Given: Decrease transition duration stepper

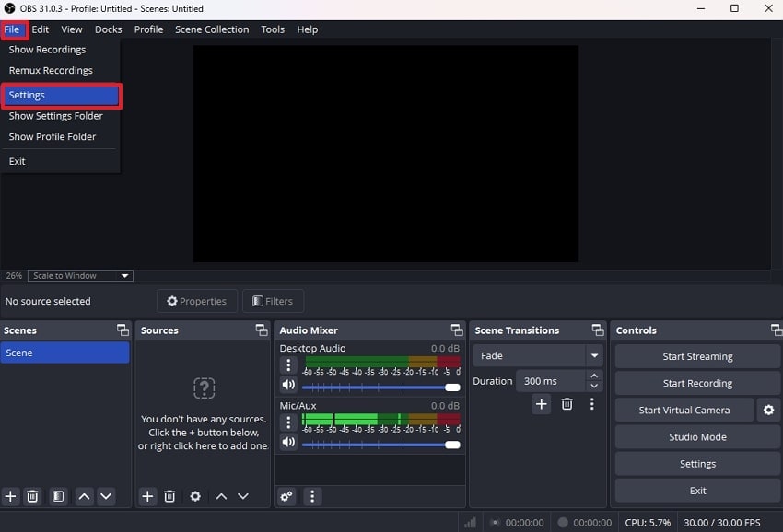Looking at the screenshot, I should click(x=594, y=387).
